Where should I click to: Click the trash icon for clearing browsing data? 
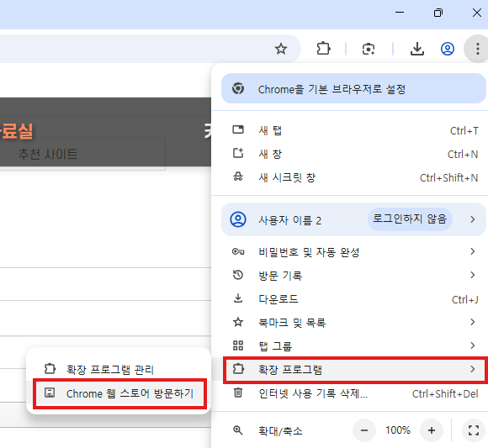click(x=238, y=393)
